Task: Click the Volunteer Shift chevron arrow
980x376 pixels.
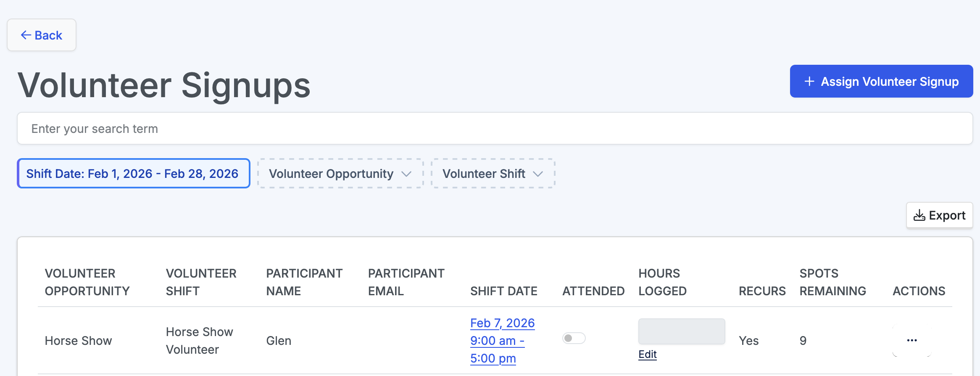Action: point(538,174)
